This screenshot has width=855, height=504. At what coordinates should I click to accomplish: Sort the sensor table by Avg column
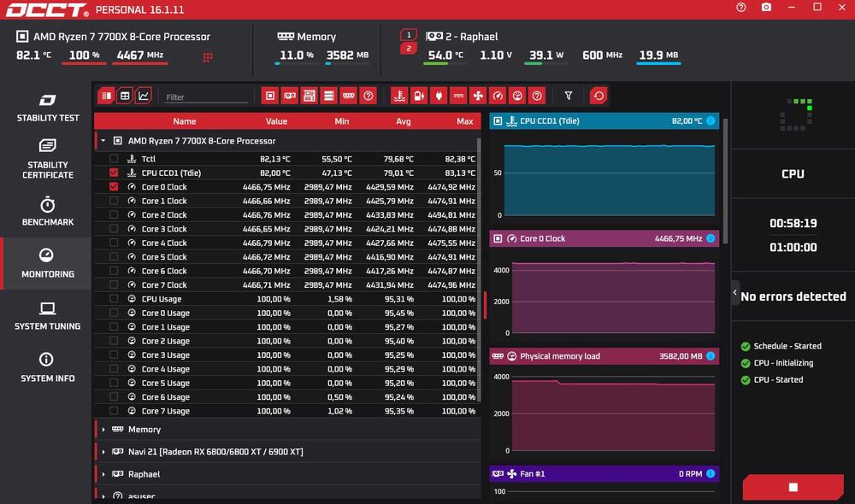point(403,121)
